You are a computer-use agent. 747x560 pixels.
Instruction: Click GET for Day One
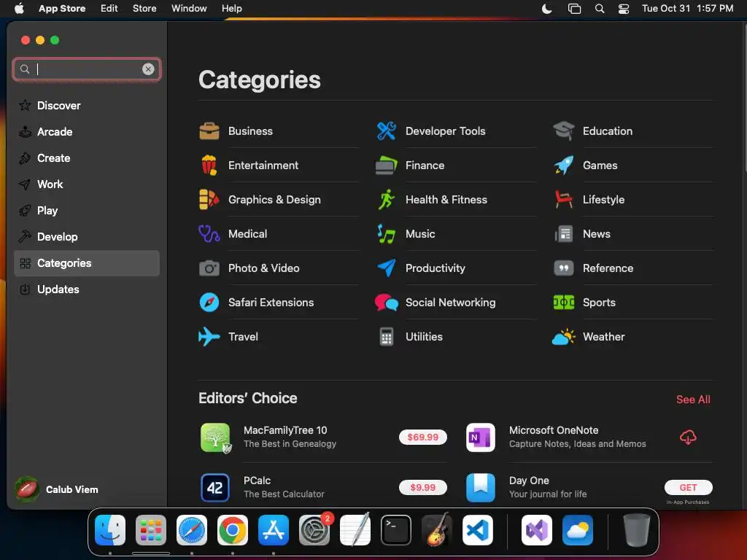pos(688,487)
